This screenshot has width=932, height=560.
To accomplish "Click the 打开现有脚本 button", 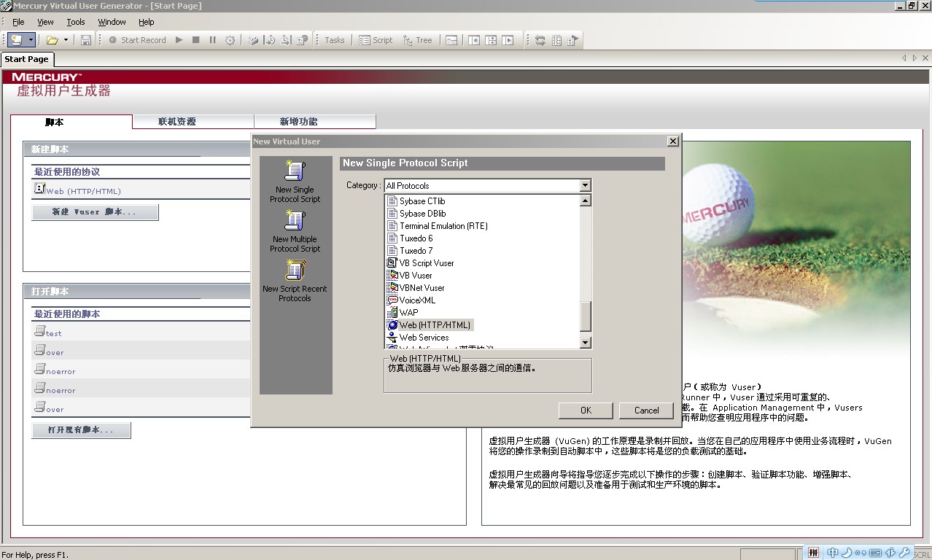I will [82, 430].
